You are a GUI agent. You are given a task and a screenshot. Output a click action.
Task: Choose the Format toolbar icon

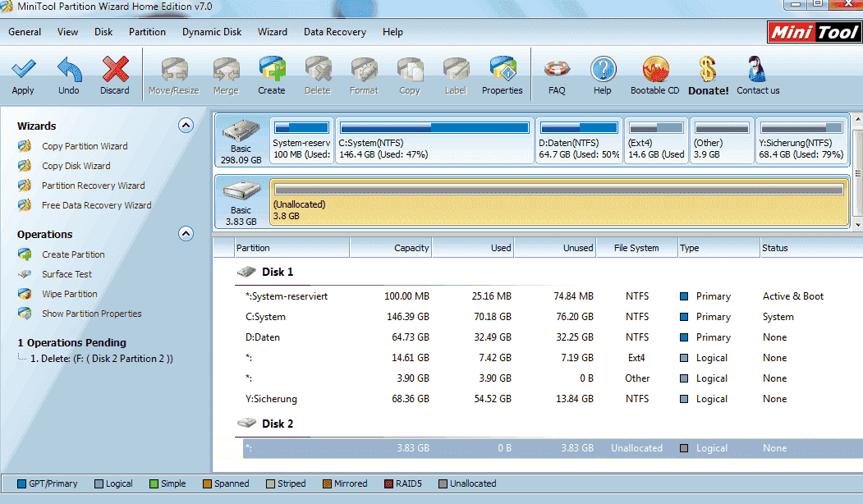click(x=365, y=70)
